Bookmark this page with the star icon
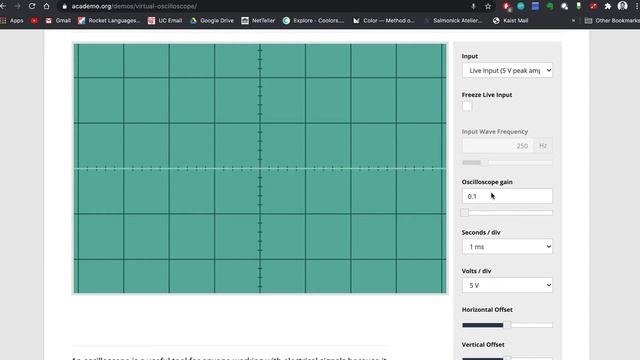 click(488, 6)
